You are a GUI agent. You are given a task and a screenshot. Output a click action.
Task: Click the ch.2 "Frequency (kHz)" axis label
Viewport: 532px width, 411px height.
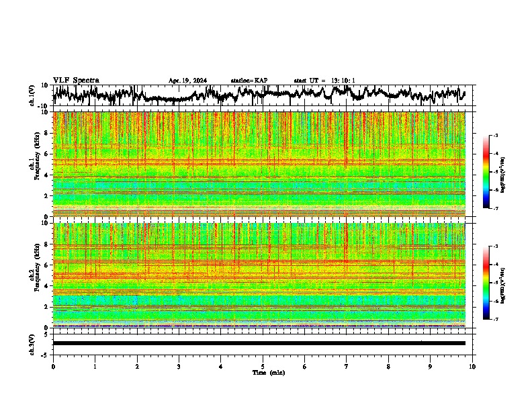[37, 267]
